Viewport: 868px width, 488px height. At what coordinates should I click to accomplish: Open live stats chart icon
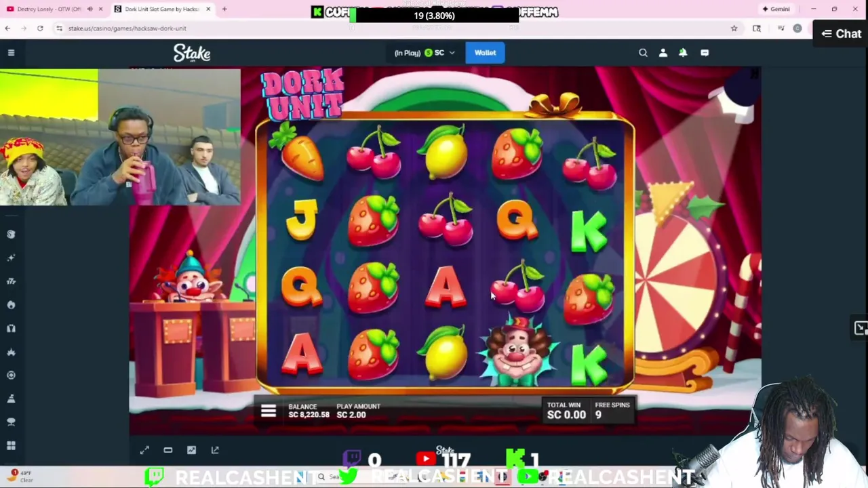[191, 450]
